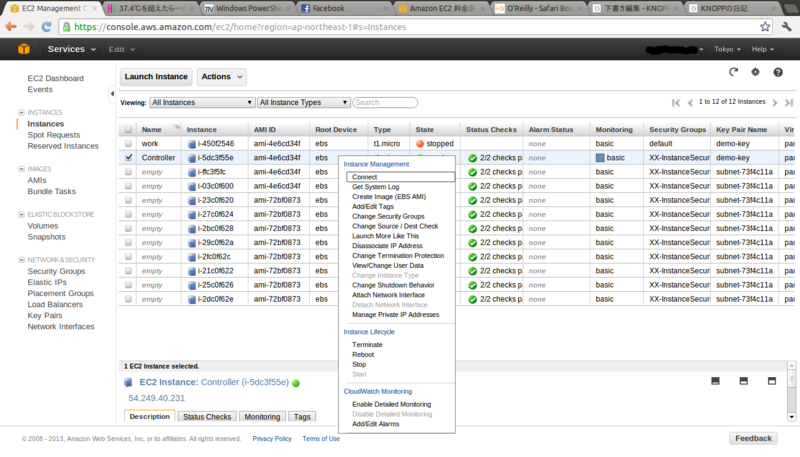Switch to the Monitoring details tab

(262, 417)
